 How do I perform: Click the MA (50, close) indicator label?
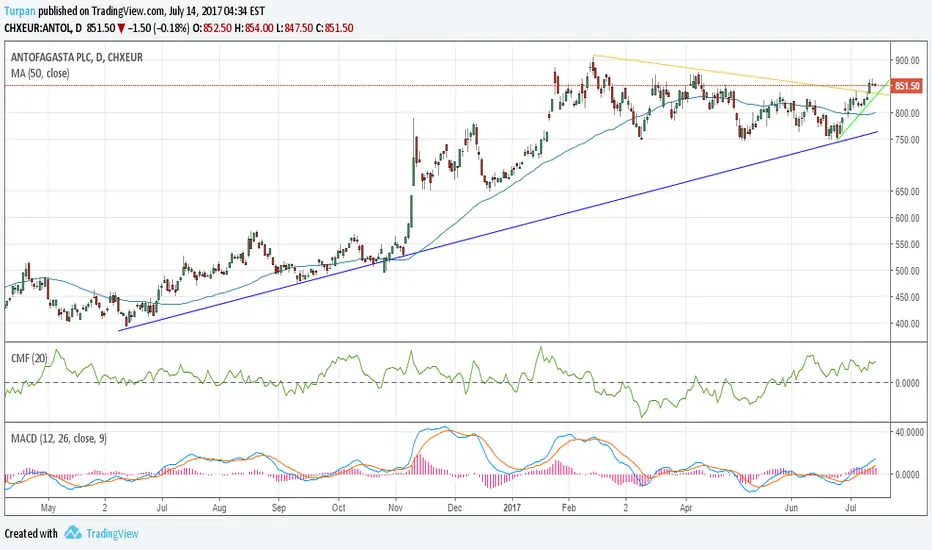click(40, 73)
